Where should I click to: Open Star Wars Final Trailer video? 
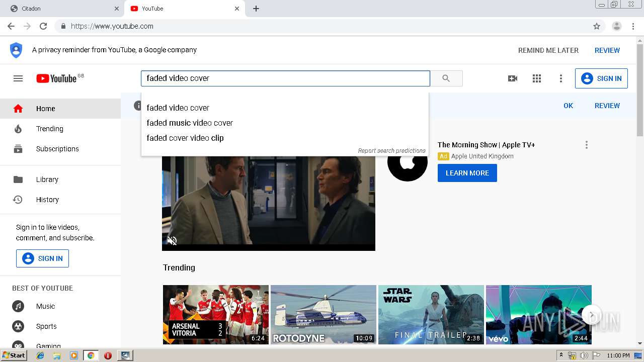click(431, 315)
